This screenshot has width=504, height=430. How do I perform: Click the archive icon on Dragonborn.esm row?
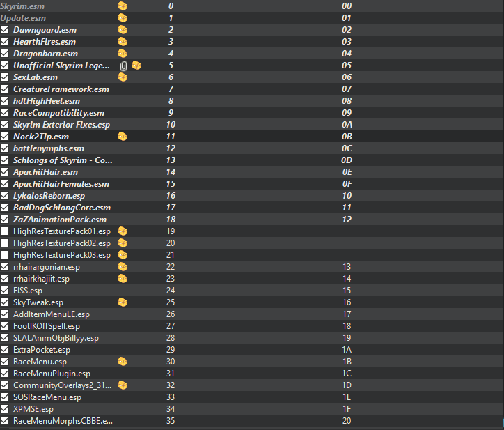(123, 54)
